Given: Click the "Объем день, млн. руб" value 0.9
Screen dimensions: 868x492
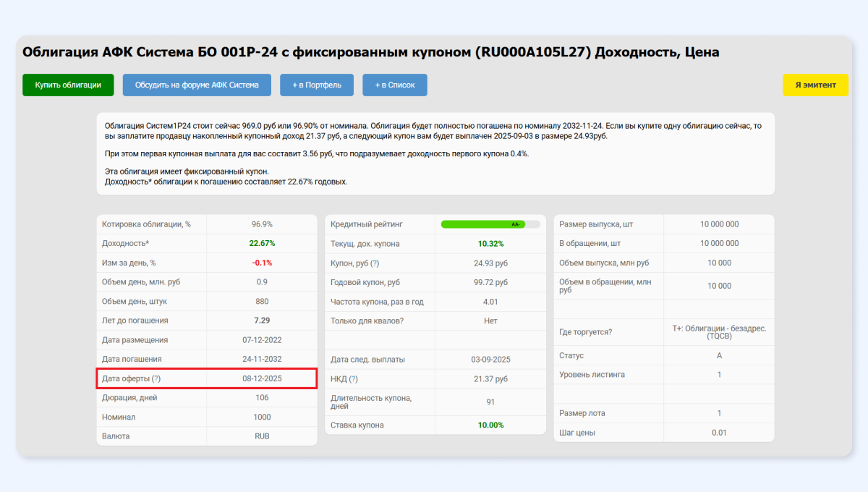Looking at the screenshot, I should (262, 281).
